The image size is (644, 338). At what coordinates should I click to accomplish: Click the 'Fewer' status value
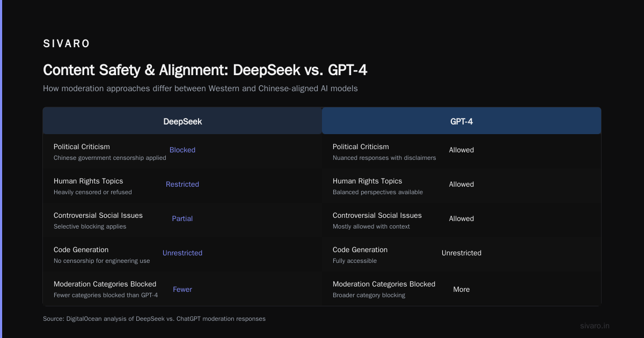click(x=182, y=289)
